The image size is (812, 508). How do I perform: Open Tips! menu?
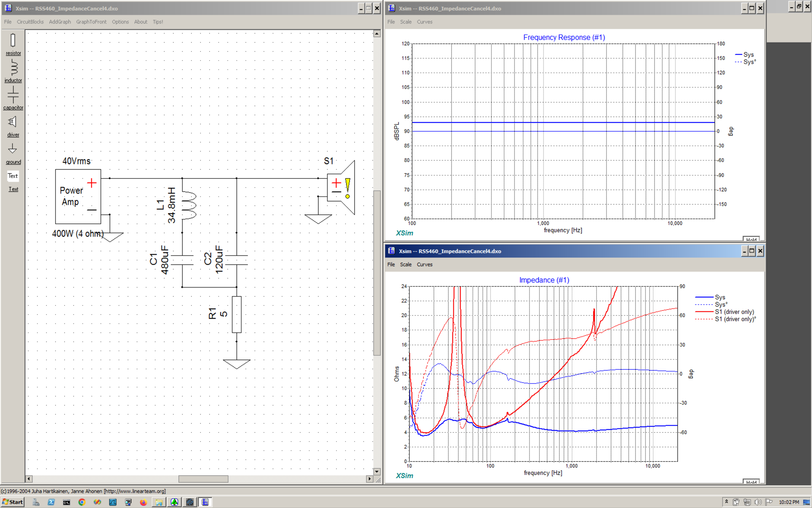(158, 22)
